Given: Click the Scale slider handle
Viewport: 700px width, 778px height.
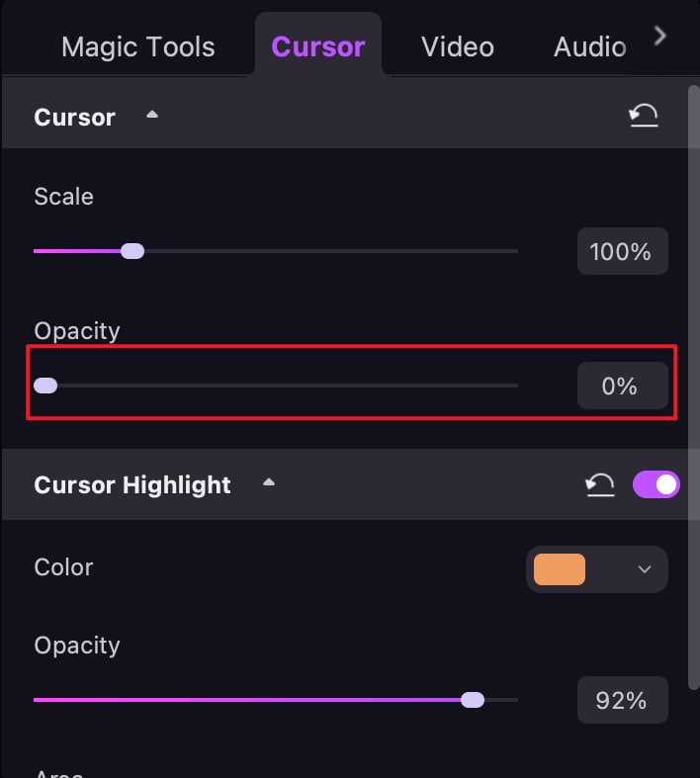Looking at the screenshot, I should point(132,251).
